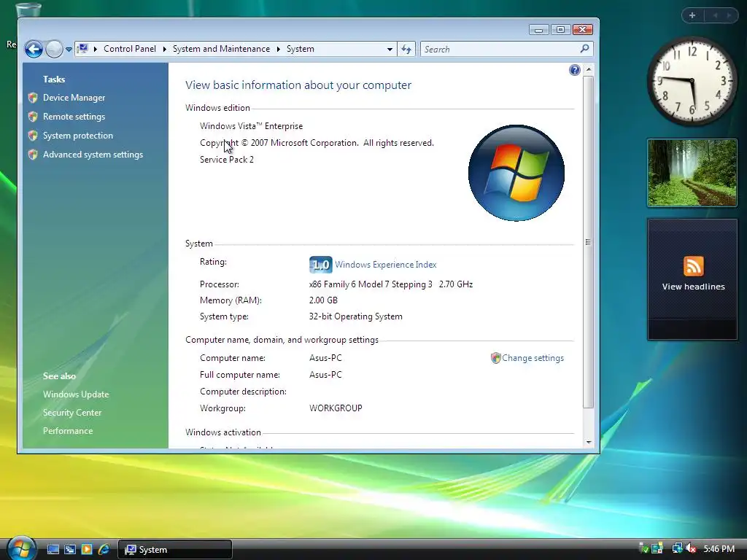Screen dimensions: 747x560
Task: Open the address bar history dropdown
Action: 390,49
